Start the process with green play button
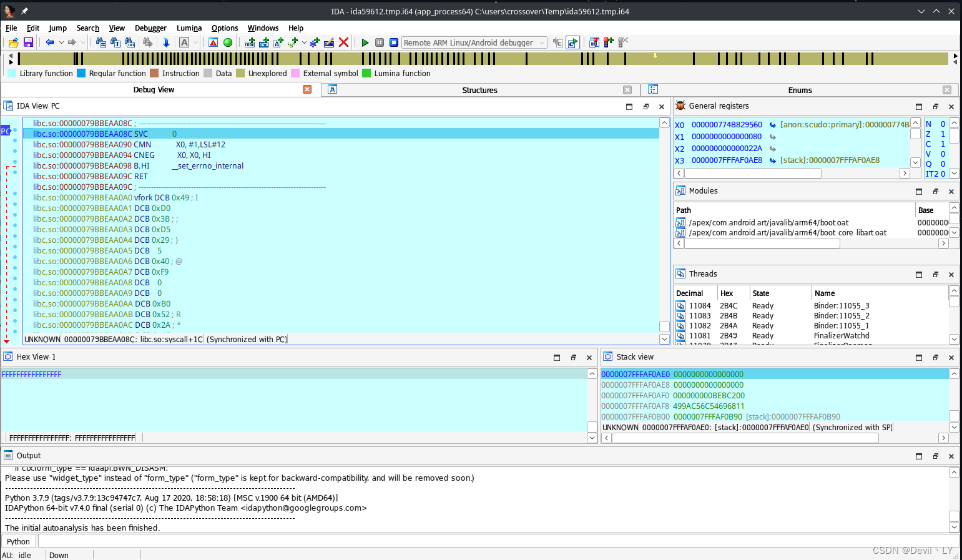 point(365,42)
